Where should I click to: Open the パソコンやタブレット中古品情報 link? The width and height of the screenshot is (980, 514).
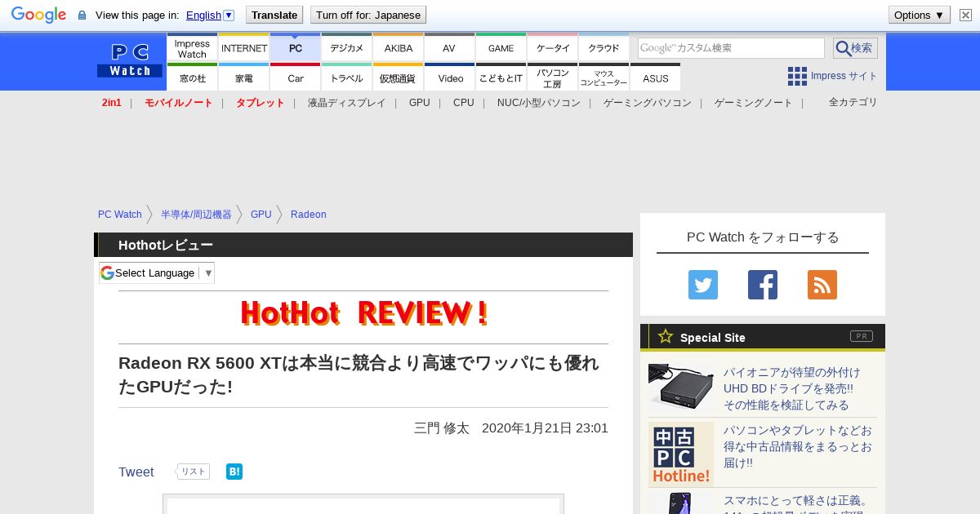coord(798,446)
